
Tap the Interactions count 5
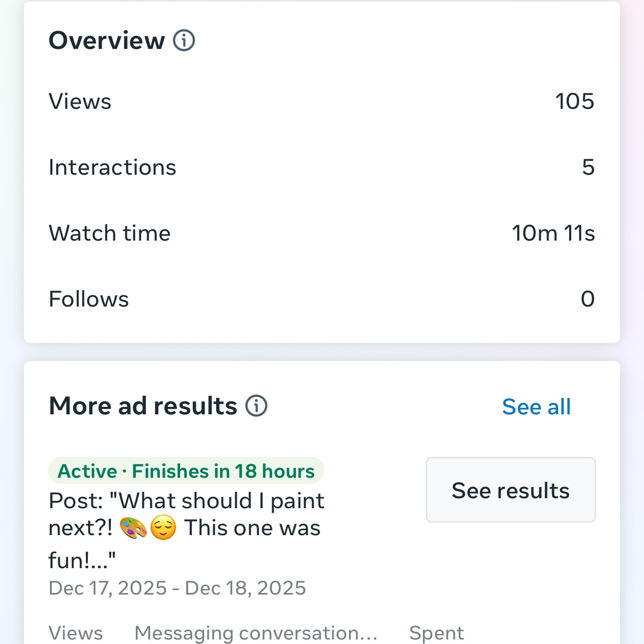pyautogui.click(x=589, y=167)
